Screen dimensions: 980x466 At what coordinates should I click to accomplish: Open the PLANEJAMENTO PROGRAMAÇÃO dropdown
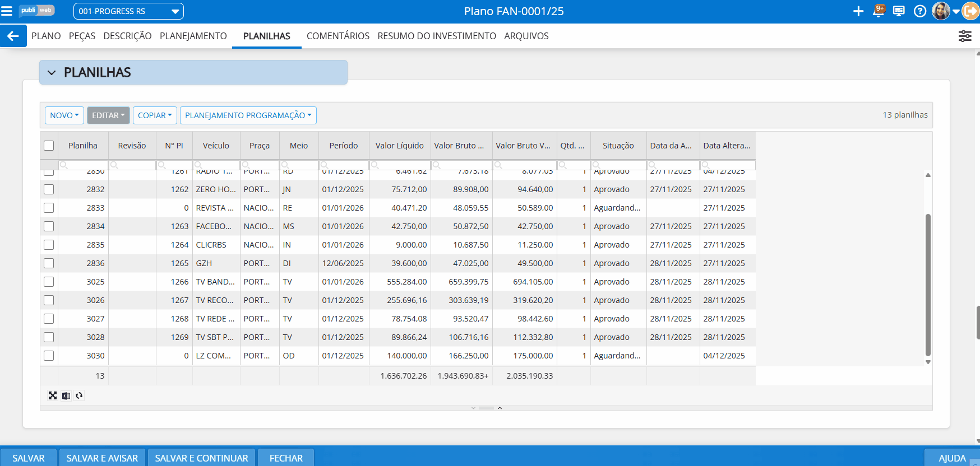[x=248, y=115]
